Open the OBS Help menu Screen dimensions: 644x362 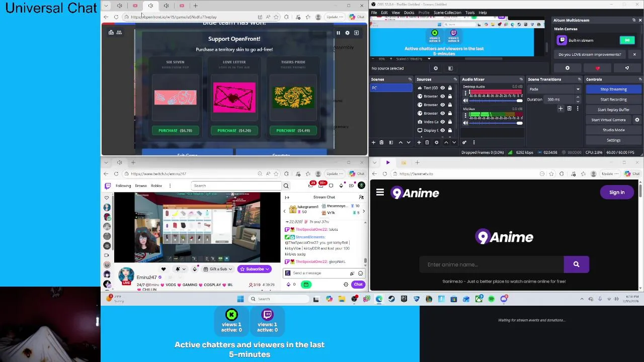482,13
